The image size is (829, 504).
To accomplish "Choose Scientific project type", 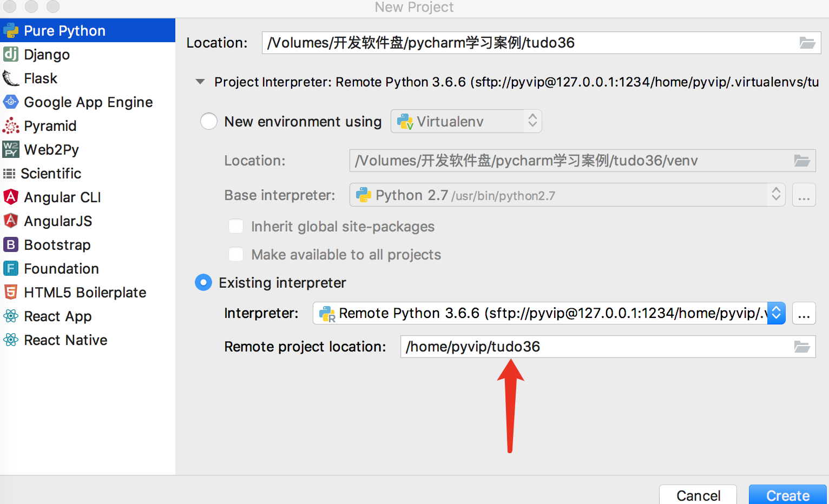I will click(x=51, y=174).
